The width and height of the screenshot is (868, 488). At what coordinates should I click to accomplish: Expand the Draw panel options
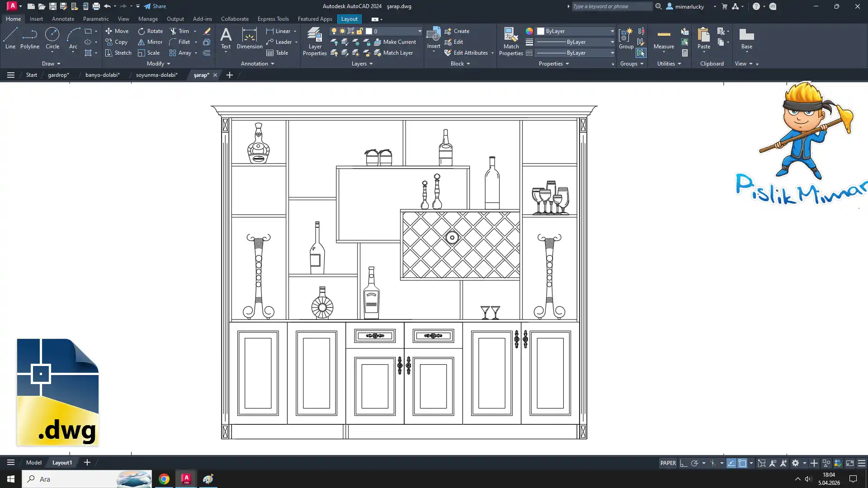(x=51, y=64)
